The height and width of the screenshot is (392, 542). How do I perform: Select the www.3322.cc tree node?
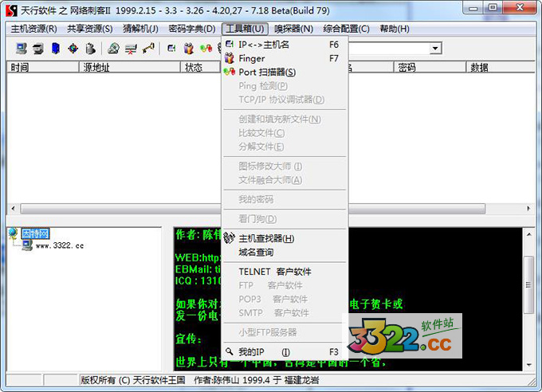coord(60,245)
